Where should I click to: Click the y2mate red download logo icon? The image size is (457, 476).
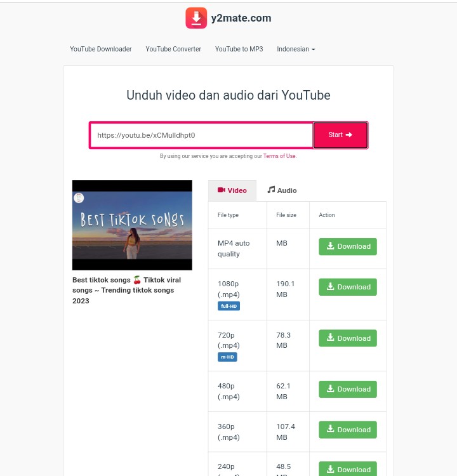tap(196, 18)
